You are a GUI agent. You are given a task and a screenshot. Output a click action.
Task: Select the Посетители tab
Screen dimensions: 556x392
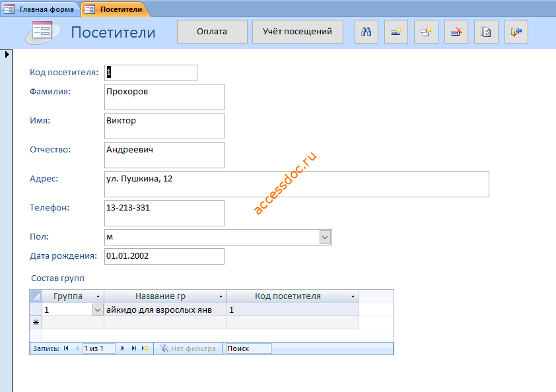116,9
